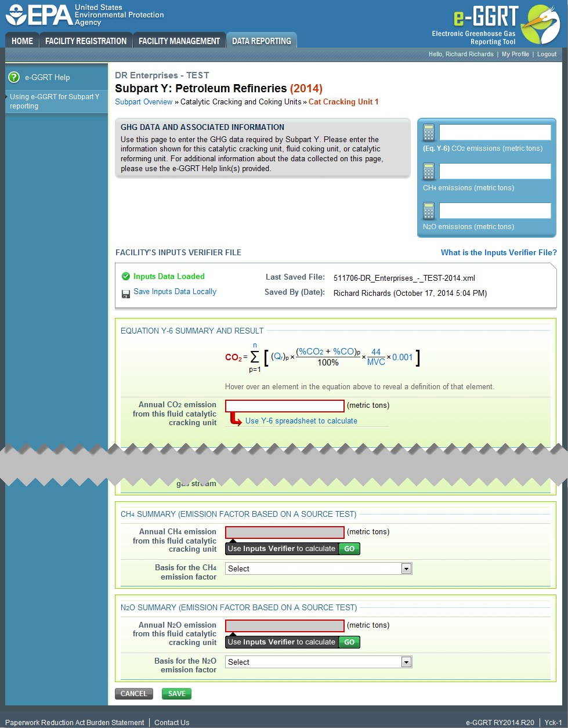Open Using e-GGRT for Subpart Y reporting
This screenshot has height=728, width=568.
[x=55, y=102]
